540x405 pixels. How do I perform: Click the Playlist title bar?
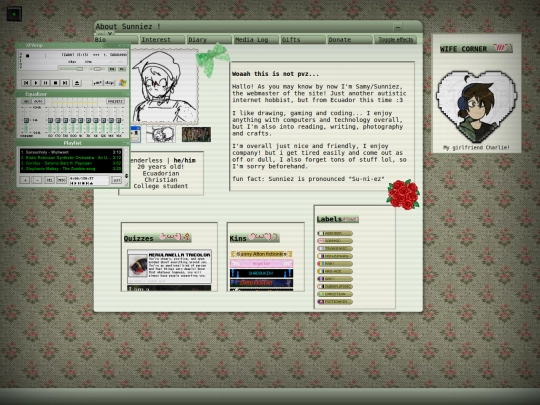[73, 143]
